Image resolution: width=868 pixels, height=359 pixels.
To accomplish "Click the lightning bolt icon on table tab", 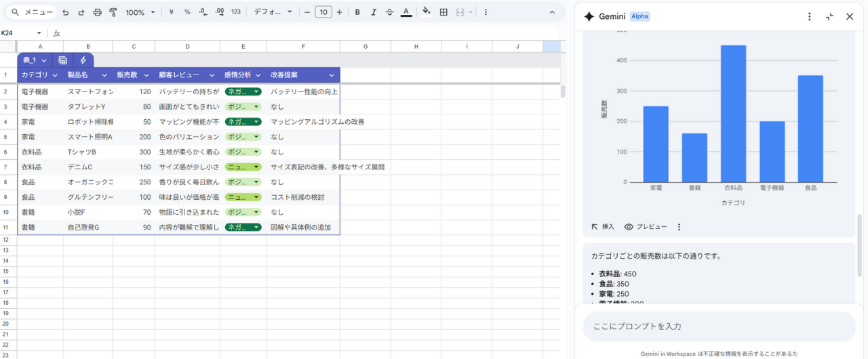I will click(x=83, y=60).
